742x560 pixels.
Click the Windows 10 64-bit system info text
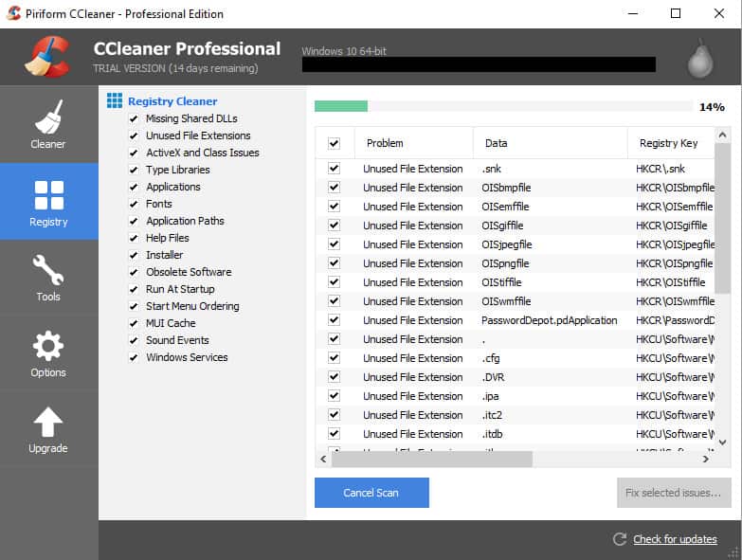click(344, 51)
